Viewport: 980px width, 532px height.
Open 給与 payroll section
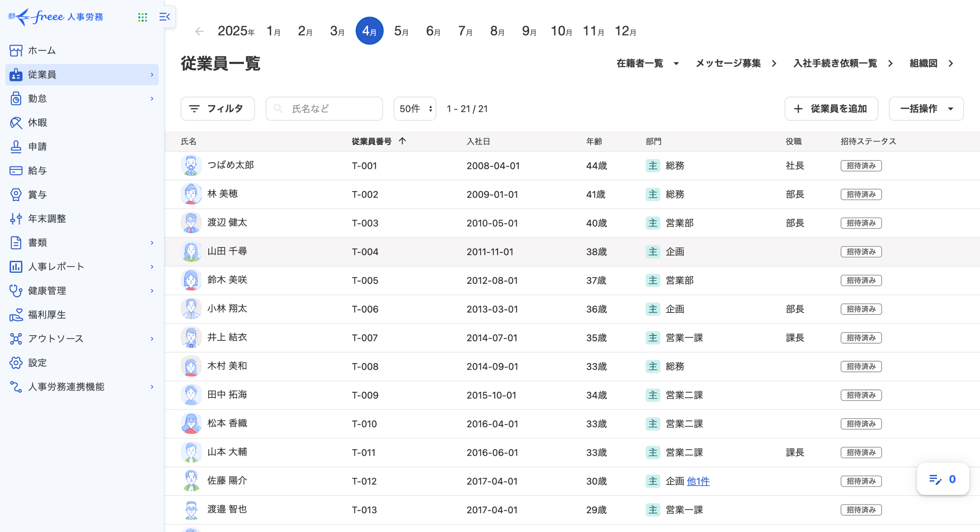tap(38, 171)
